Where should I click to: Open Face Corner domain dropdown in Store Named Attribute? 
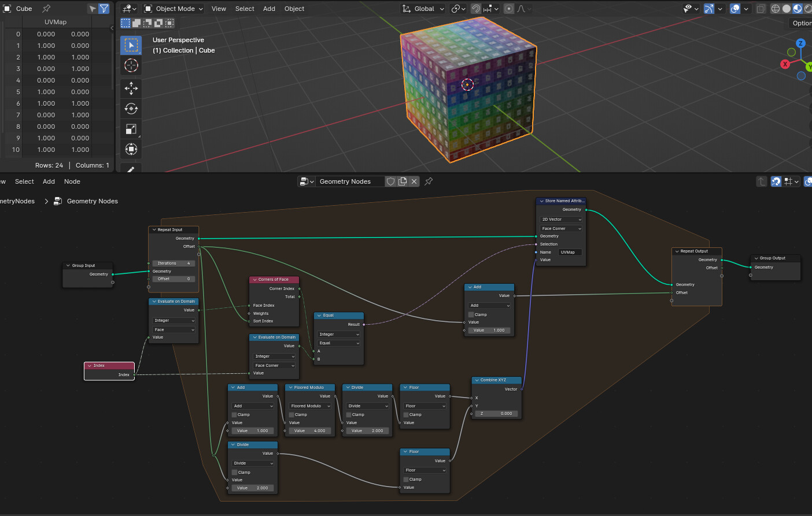pyautogui.click(x=561, y=229)
